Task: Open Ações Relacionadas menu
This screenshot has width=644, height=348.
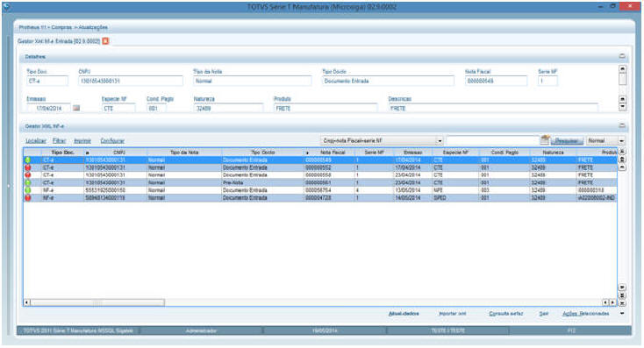Action: 586,314
